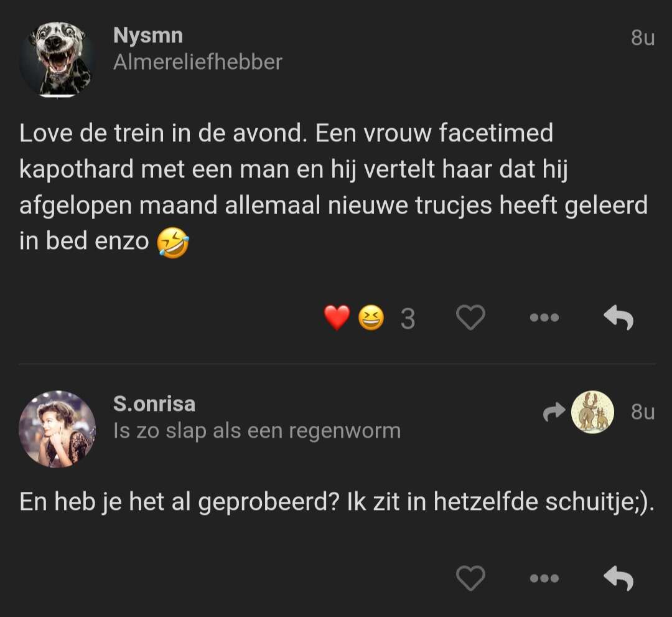
Task: Open Nysmn's dog profile picture
Action: tap(57, 60)
